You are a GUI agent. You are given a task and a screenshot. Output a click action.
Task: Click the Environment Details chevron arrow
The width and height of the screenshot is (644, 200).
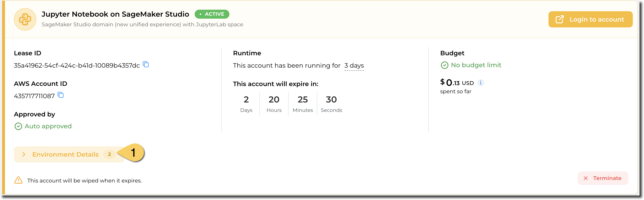pyautogui.click(x=24, y=154)
